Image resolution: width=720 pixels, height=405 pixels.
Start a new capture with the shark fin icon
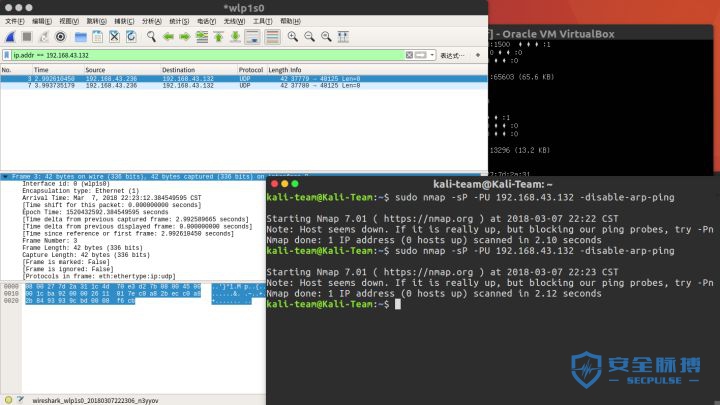[10, 37]
